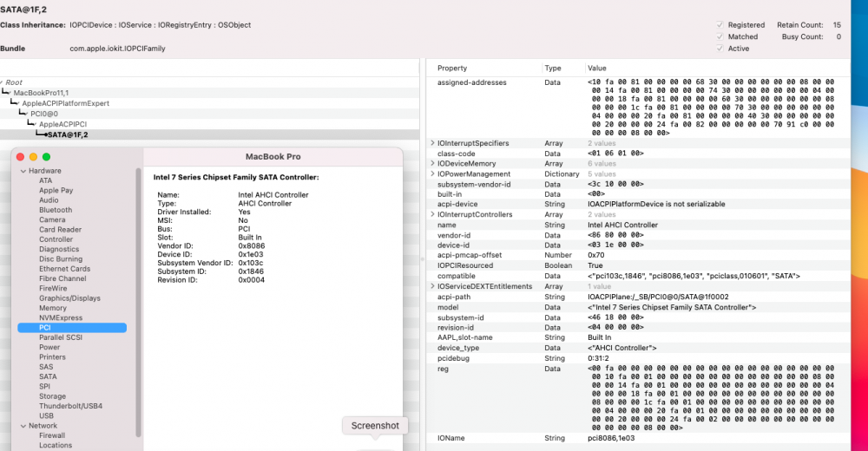The height and width of the screenshot is (451, 868).
Task: Toggle the Matched checkbox
Action: (720, 36)
